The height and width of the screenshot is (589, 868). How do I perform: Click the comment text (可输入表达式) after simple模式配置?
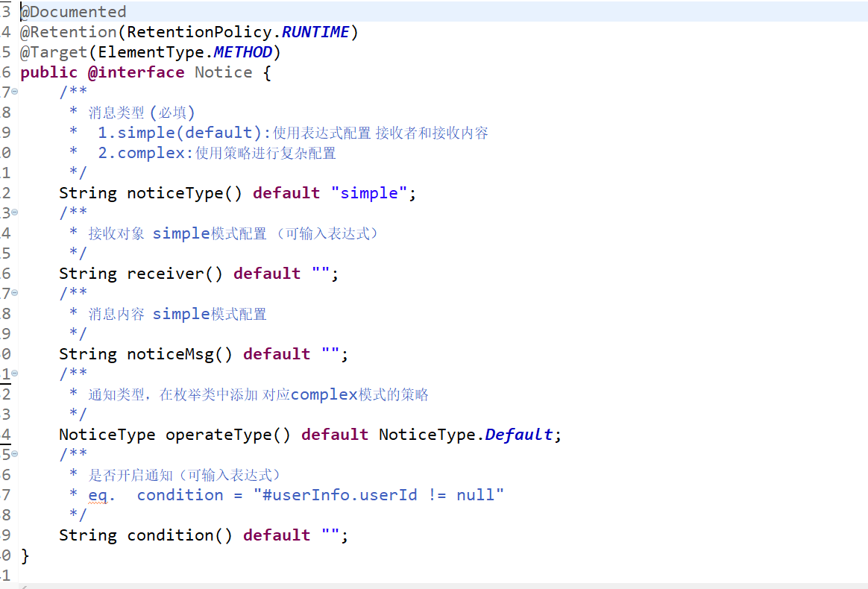coord(329,233)
